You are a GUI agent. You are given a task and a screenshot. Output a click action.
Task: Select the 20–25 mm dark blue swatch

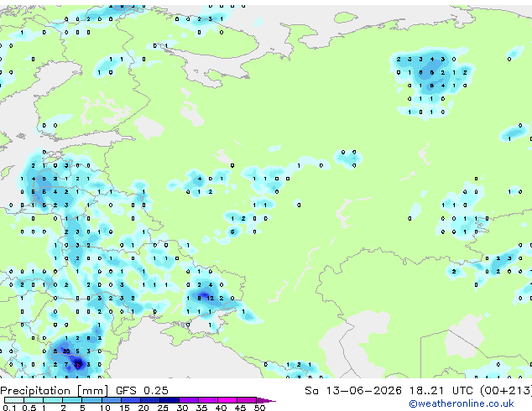tap(150, 400)
